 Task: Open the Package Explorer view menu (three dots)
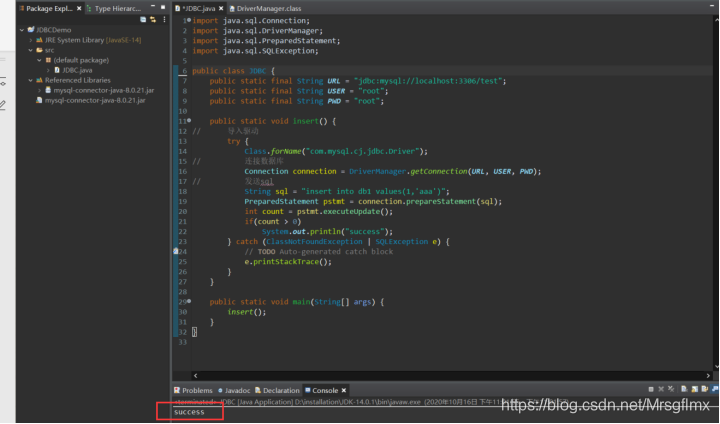click(x=164, y=20)
